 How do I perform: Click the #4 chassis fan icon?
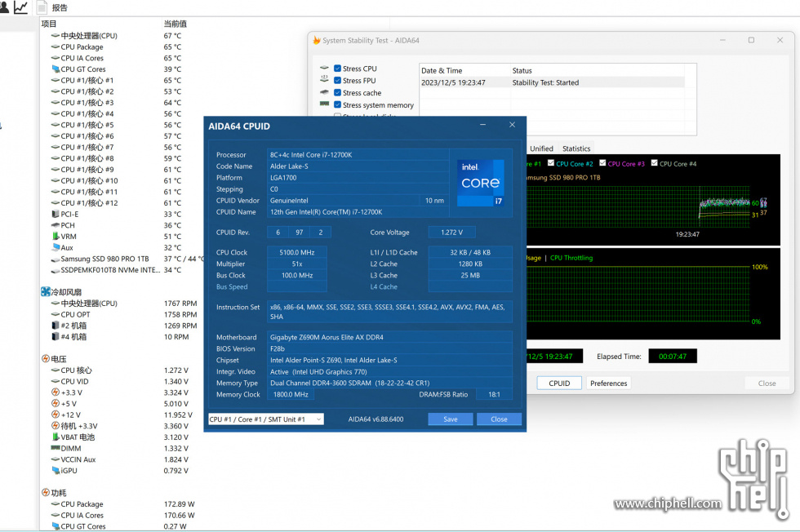tap(56, 337)
